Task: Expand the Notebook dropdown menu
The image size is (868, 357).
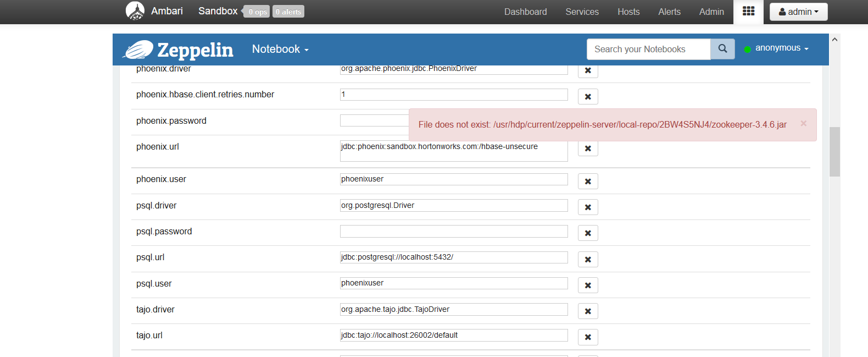Action: 280,50
